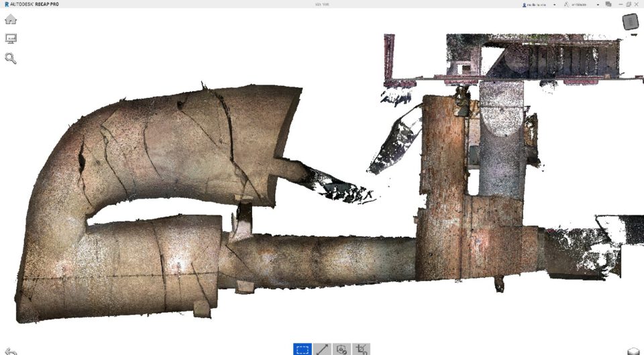Screen dimensions: 644x355
Task: Minimize the ReCap Pro window
Action: point(621,4)
